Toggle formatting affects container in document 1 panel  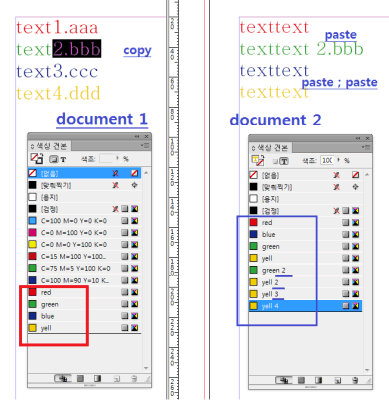[54, 159]
